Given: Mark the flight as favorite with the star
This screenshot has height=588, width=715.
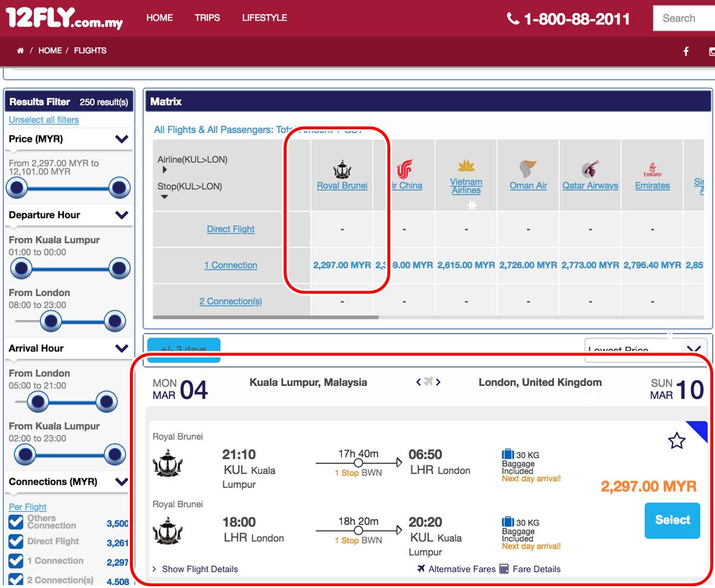Looking at the screenshot, I should click(677, 441).
